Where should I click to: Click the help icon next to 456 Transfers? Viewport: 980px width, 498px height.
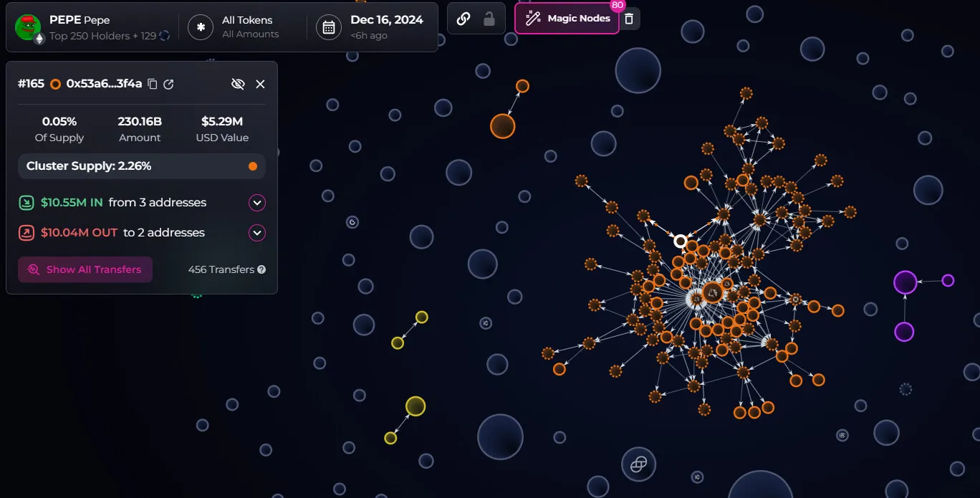261,269
